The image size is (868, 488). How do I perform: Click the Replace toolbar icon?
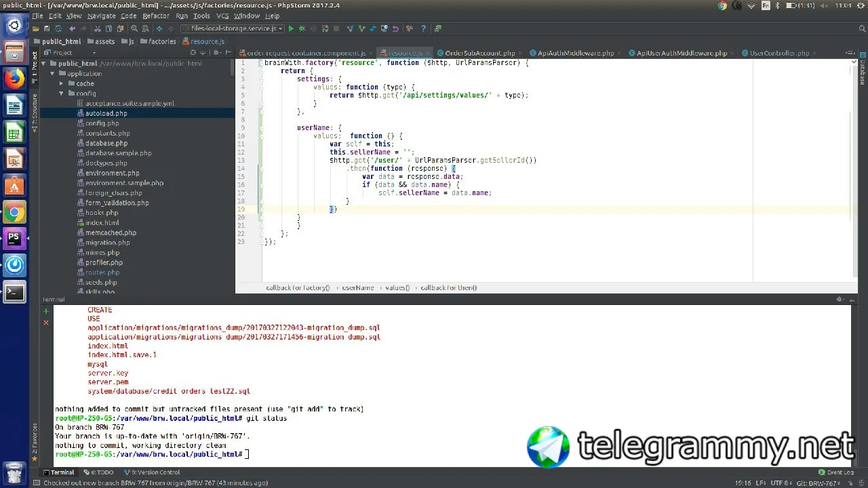(146, 28)
